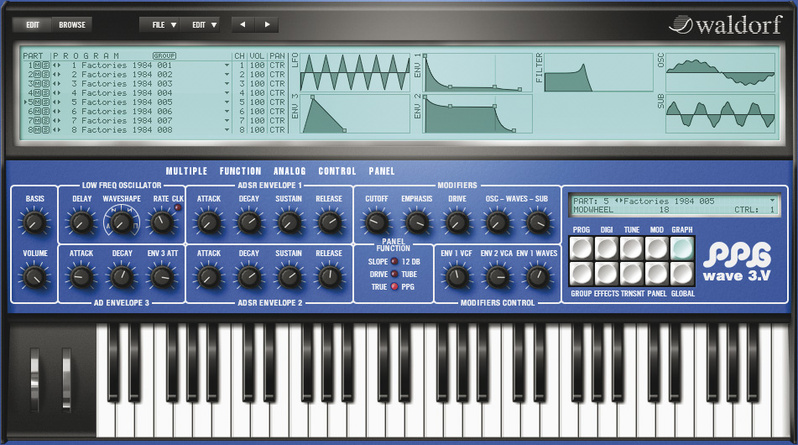
Task: Go to previous program with left arrow button
Action: click(243, 24)
